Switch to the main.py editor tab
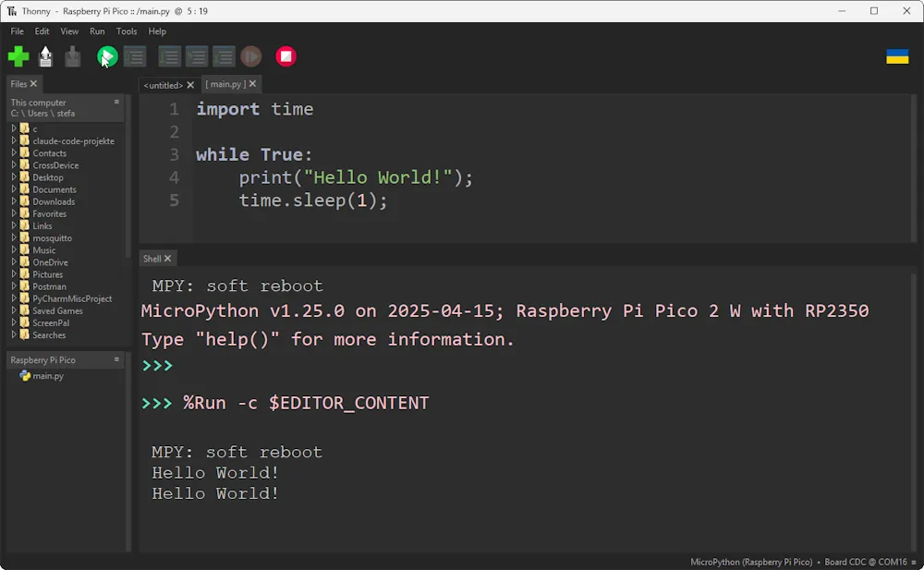The image size is (924, 570). click(x=225, y=84)
